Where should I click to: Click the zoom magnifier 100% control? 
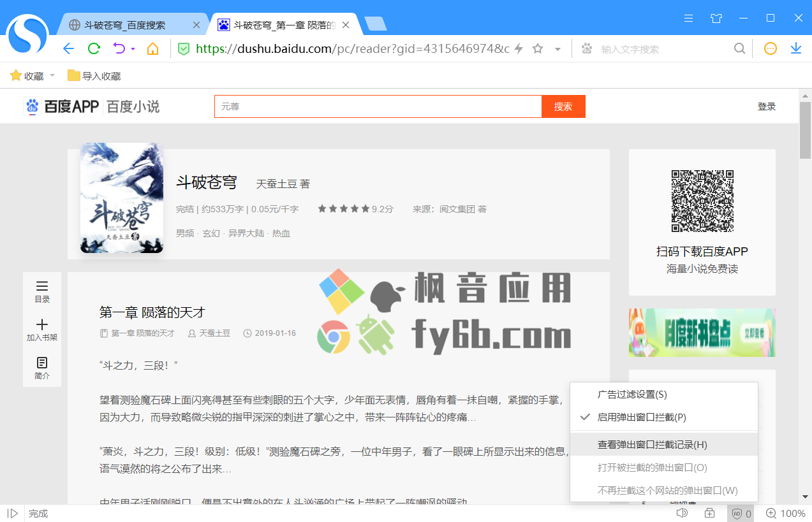pos(785,513)
